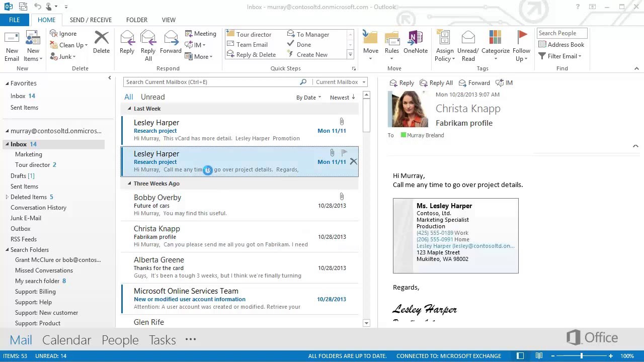Viewport: 644px width, 362px height.
Task: Open Lesley Harper's email link in vCard
Action: 465,246
